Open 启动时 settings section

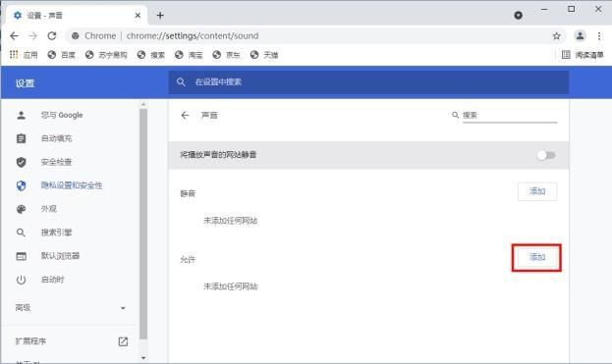tap(52, 280)
